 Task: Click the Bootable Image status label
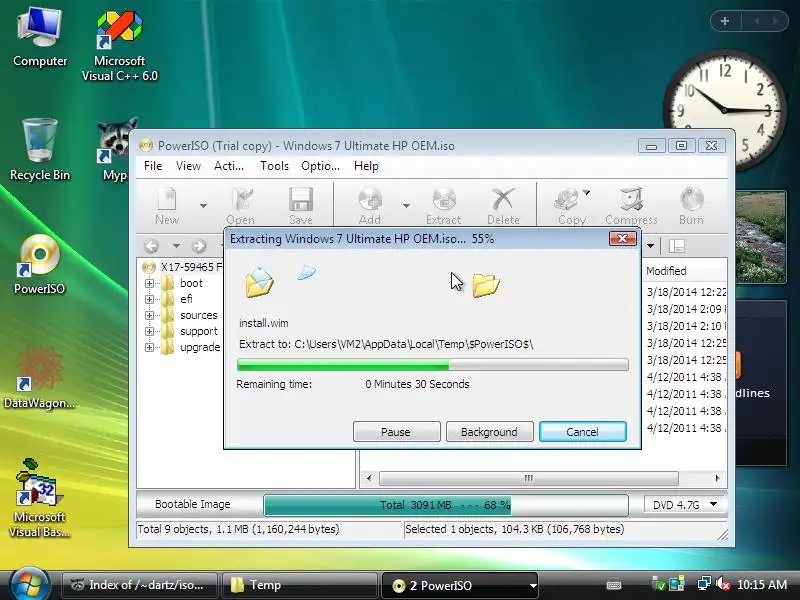193,504
